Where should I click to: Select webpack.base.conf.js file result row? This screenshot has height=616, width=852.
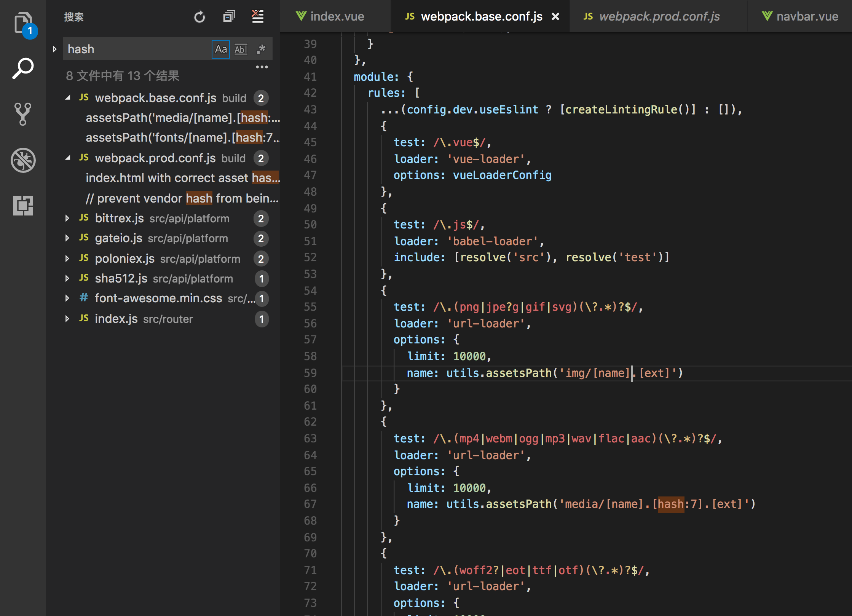click(x=163, y=98)
